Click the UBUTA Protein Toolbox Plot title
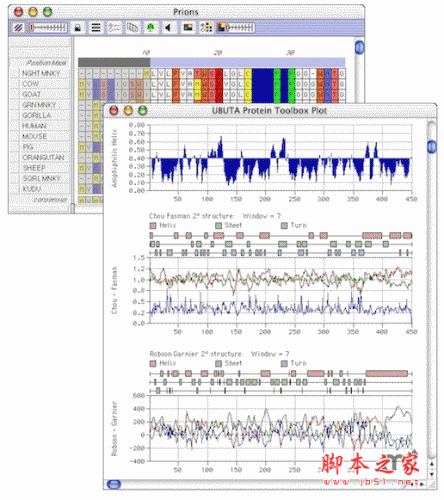Viewport: 444px width, 500px height. pyautogui.click(x=269, y=111)
